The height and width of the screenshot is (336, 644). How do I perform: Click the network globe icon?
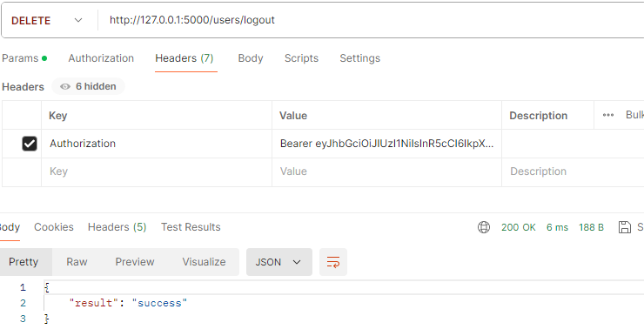click(x=484, y=227)
